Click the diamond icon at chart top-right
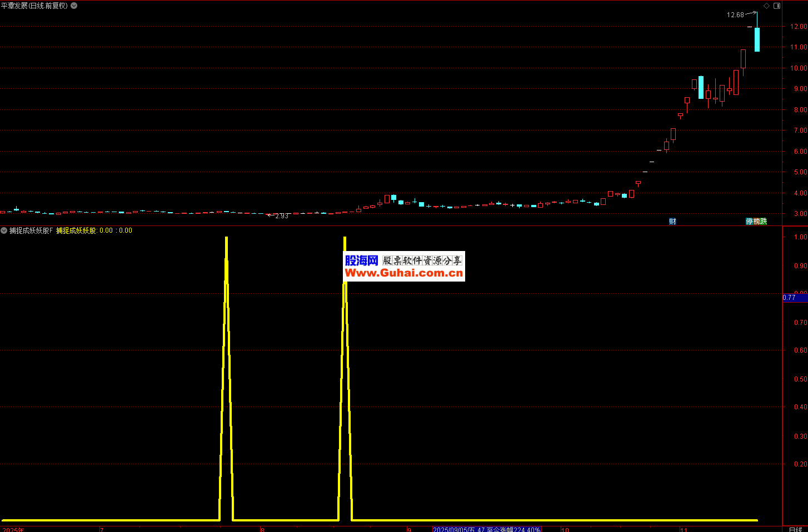This screenshot has height=532, width=808. [766, 6]
